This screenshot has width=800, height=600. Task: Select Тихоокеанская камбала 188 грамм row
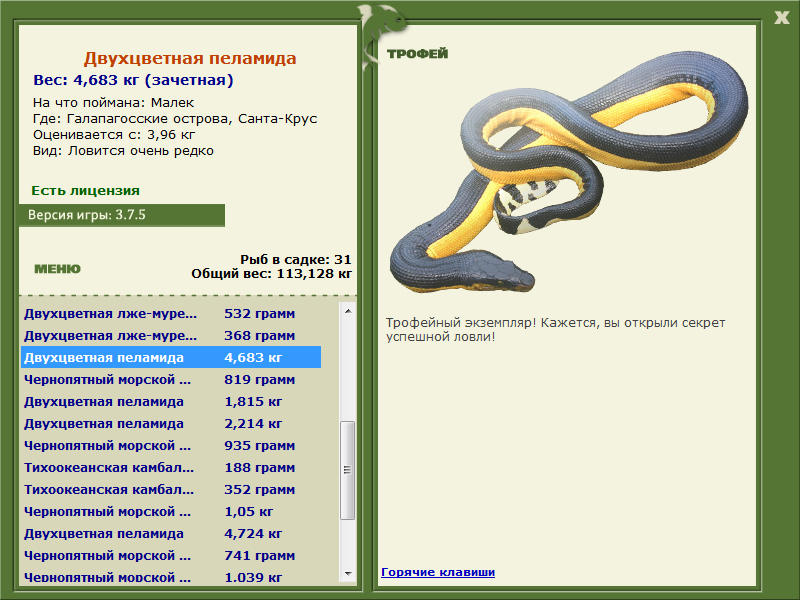tap(171, 467)
